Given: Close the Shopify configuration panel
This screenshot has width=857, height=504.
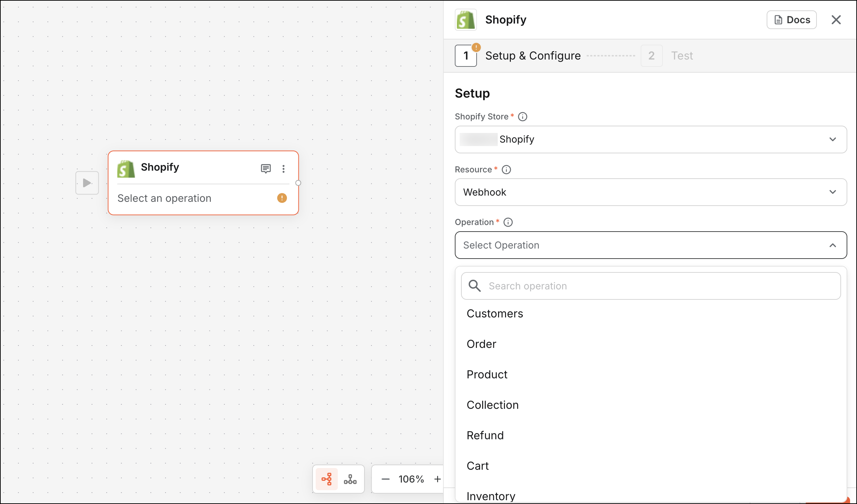Looking at the screenshot, I should tap(836, 20).
